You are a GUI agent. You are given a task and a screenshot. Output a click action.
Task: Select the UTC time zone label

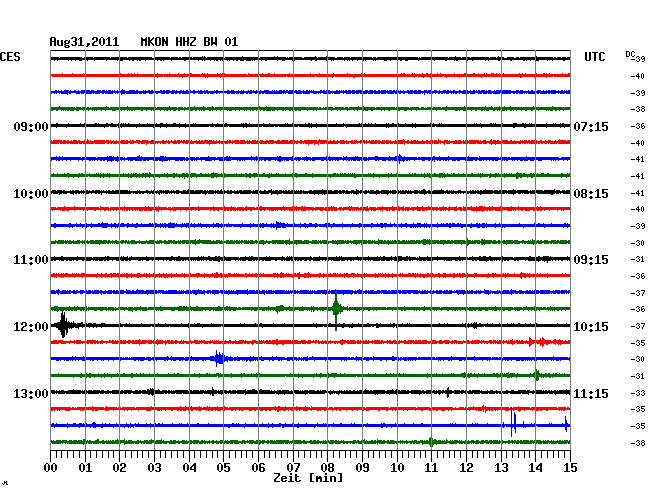[594, 57]
